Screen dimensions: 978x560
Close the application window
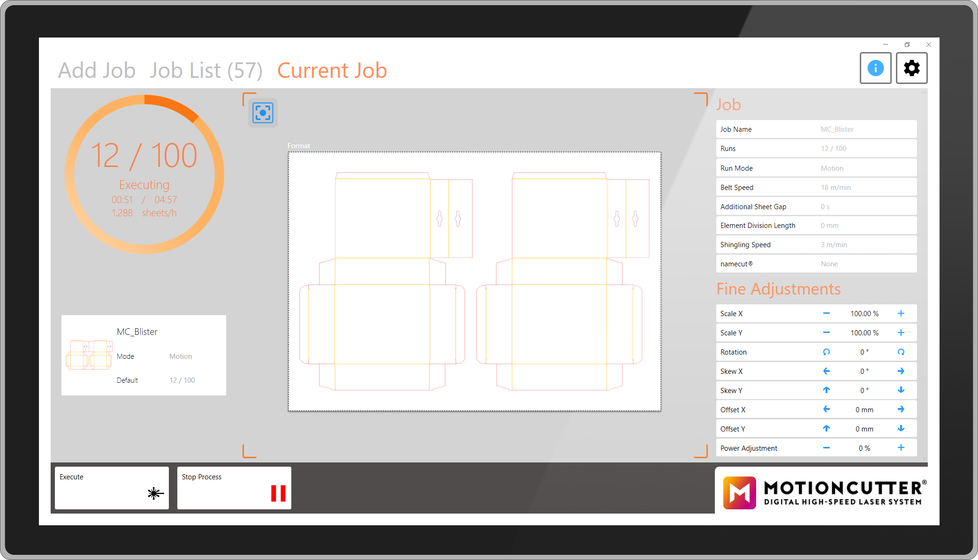929,45
